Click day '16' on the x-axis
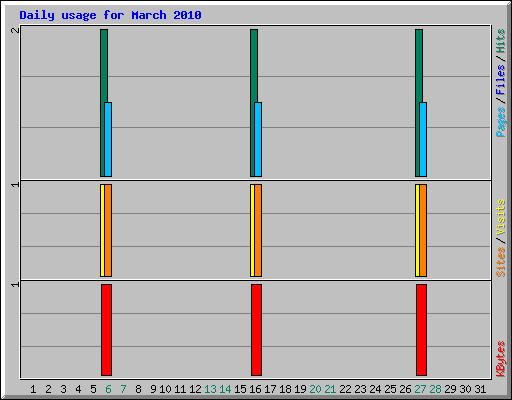Screen dimensions: 512x400 point(255,389)
